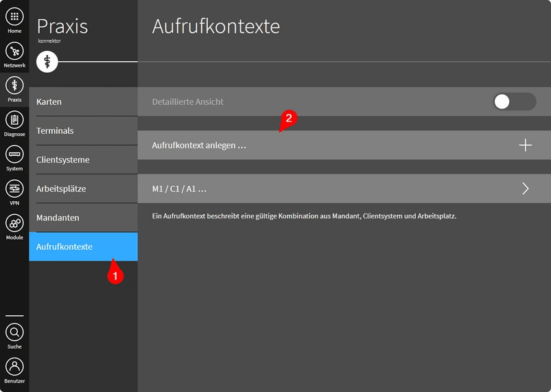Screen dimensions: 551x392
Task: Click the plus icon to add Aufrufkontext
Action: tap(525, 145)
